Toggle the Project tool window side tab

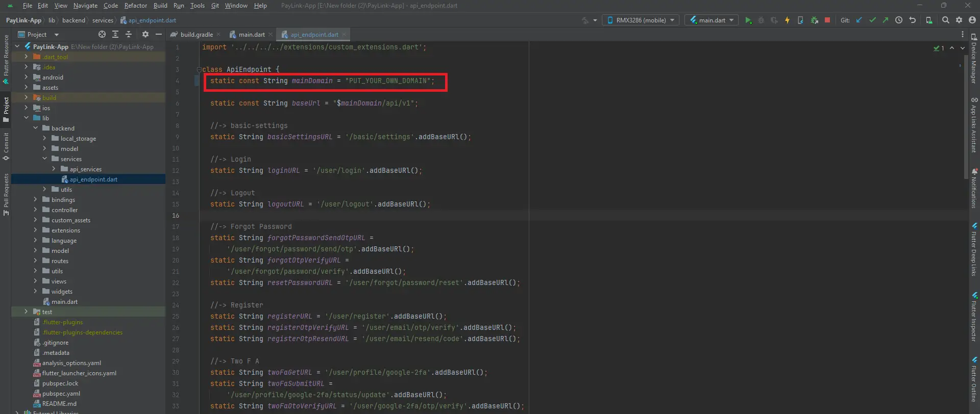(x=6, y=109)
